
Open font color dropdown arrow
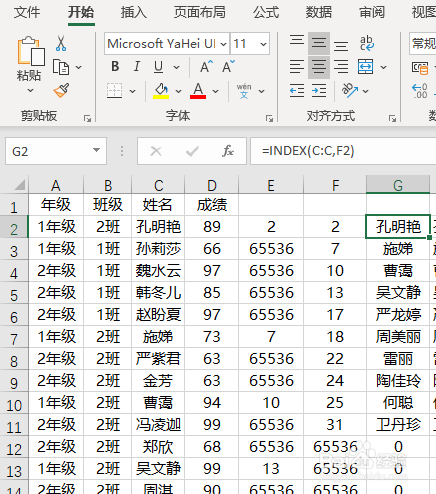(216, 91)
